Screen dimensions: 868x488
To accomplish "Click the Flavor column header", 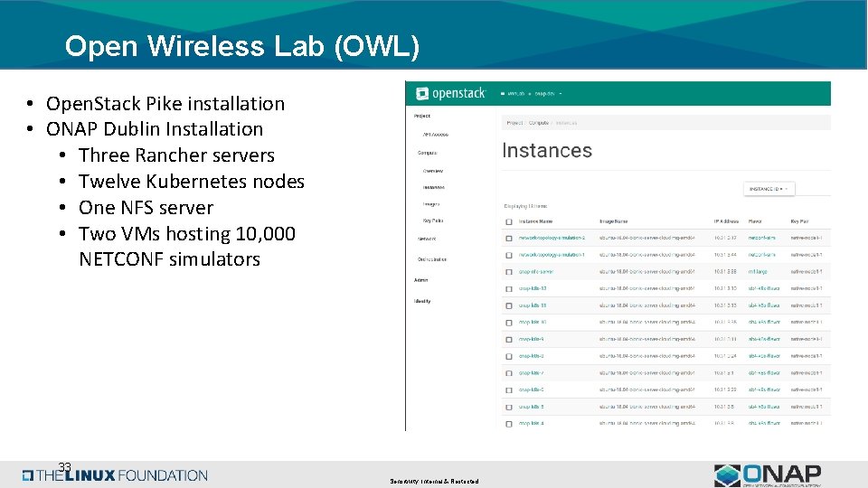I will pyautogui.click(x=755, y=221).
